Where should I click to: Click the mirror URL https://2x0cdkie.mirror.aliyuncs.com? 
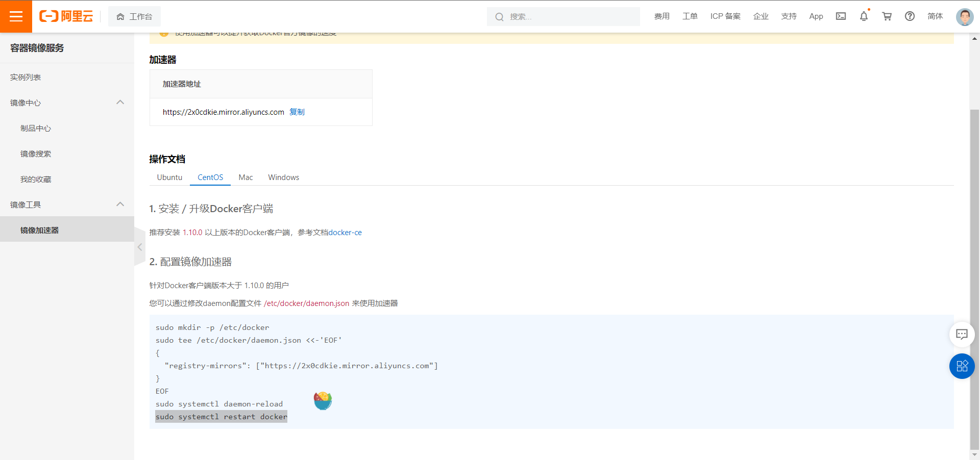(x=223, y=112)
